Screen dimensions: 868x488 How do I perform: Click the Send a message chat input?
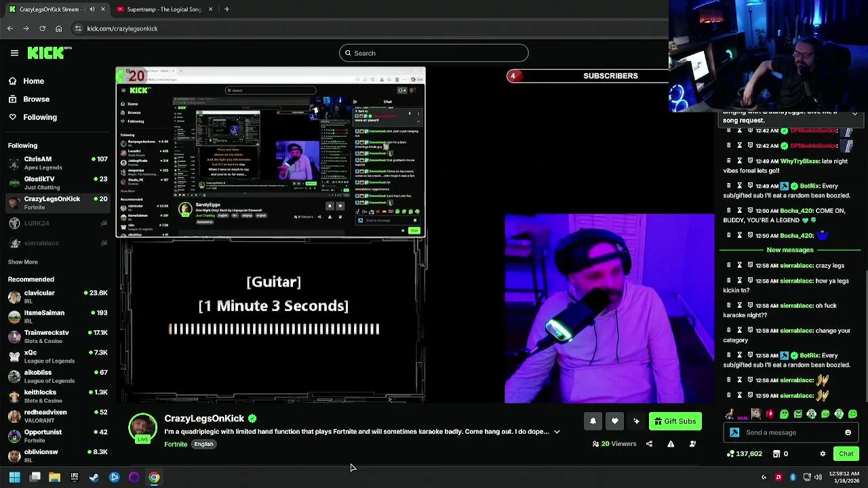(790, 432)
